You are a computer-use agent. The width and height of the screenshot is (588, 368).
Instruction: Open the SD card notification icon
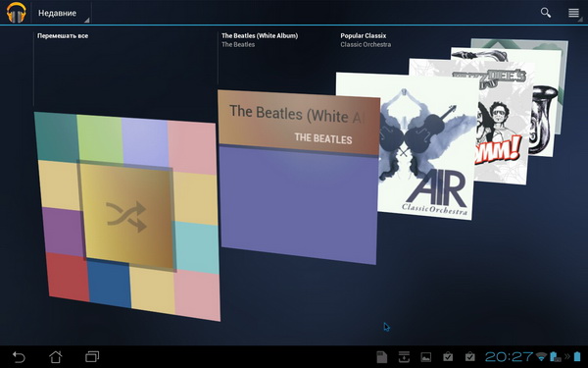coord(381,357)
